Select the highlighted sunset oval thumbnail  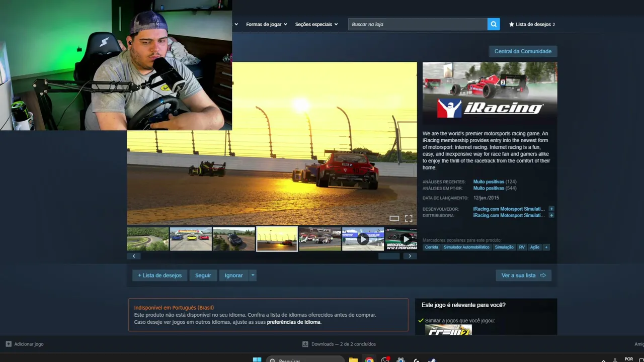(277, 239)
